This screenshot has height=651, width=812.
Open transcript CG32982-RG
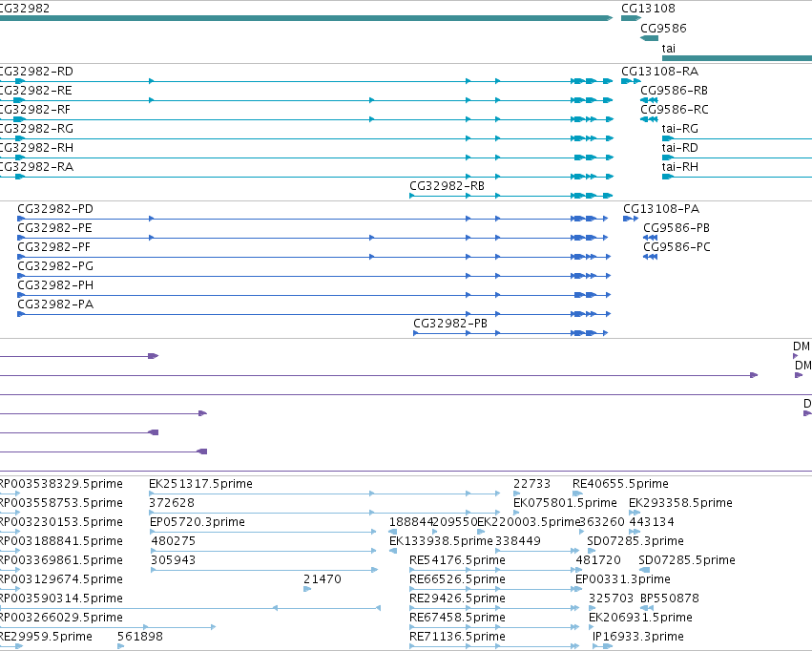point(36,129)
